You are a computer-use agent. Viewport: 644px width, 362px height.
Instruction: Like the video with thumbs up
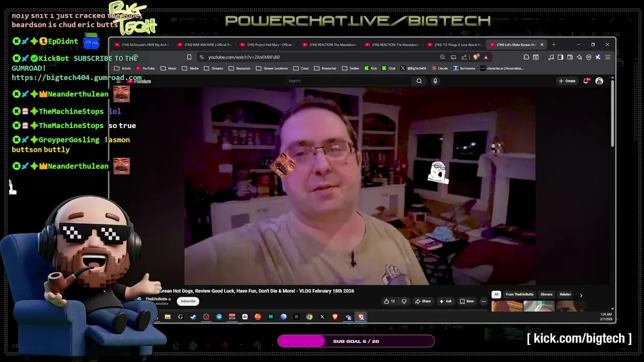pos(389,301)
